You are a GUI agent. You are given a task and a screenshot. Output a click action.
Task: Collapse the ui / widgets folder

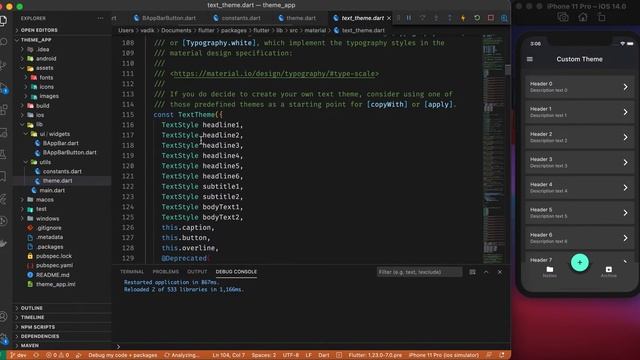pyautogui.click(x=54, y=134)
